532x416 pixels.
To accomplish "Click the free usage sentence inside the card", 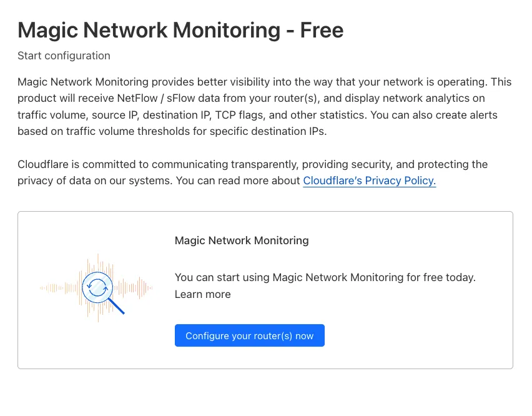I will [325, 277].
